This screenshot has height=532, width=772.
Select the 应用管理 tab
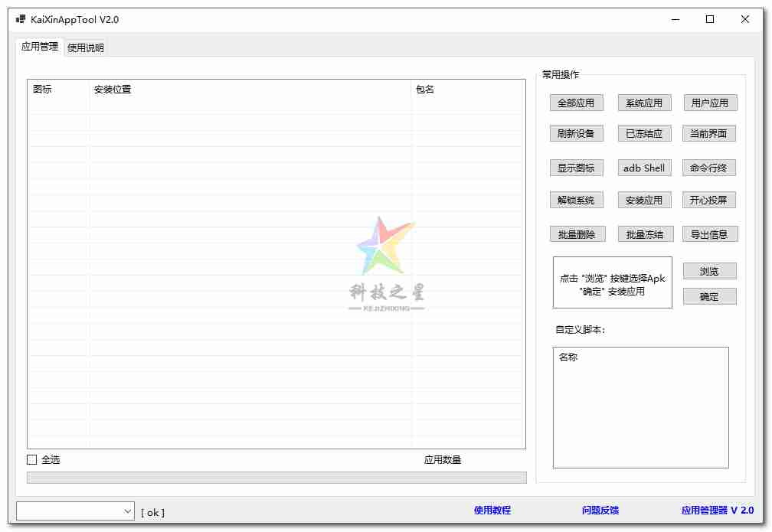tap(40, 47)
